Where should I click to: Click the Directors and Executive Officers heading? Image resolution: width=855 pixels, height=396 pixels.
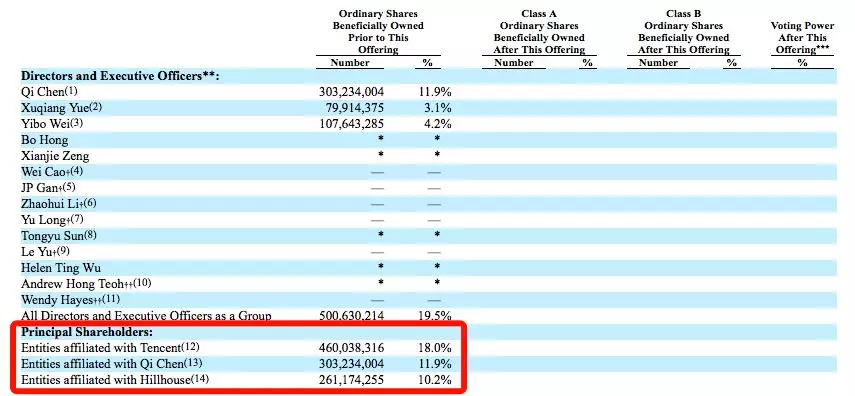120,76
